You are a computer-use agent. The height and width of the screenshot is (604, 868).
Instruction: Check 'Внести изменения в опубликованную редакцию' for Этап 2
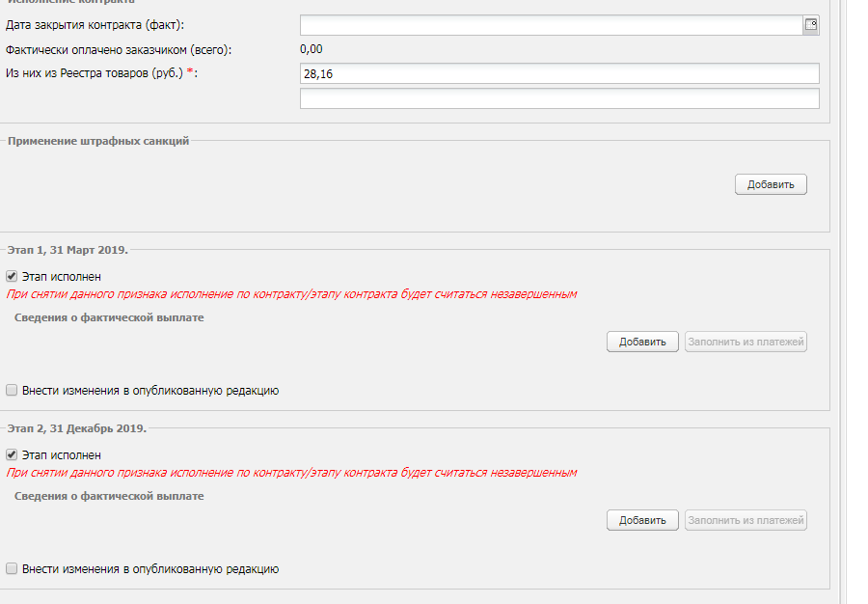point(13,569)
